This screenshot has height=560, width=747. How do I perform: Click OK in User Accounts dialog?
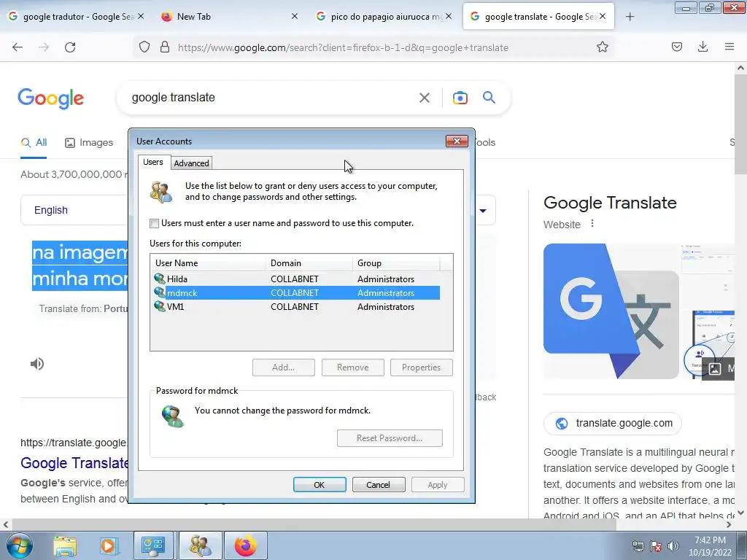(320, 485)
